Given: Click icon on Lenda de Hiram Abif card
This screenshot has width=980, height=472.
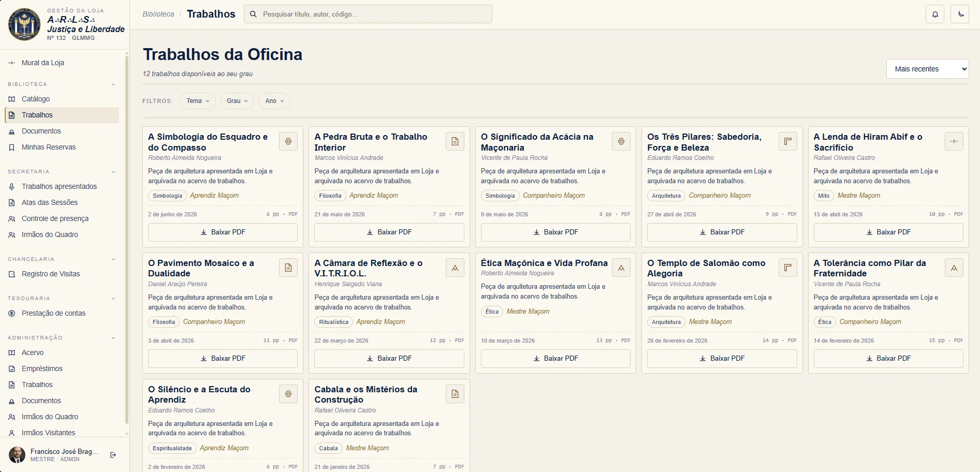Looking at the screenshot, I should click(954, 141).
